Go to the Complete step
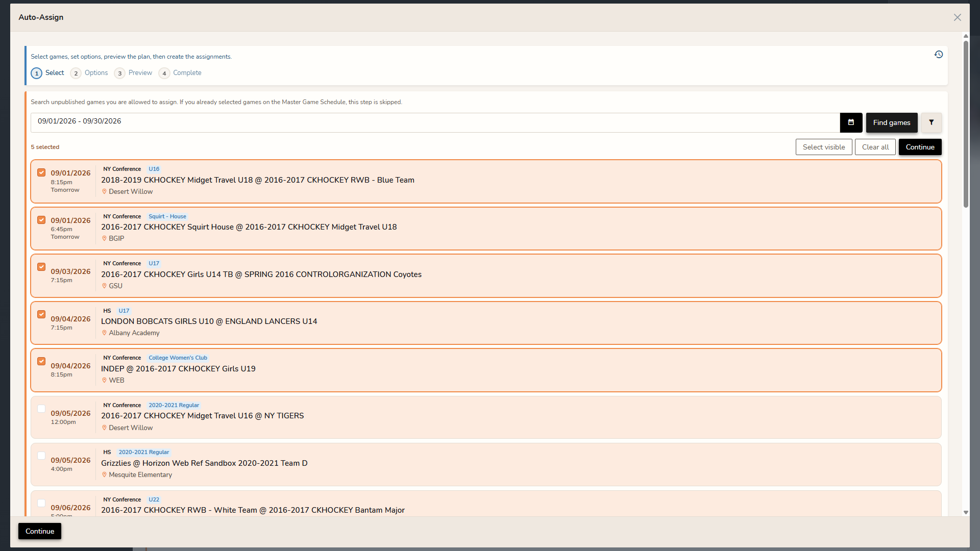The width and height of the screenshot is (980, 551). tap(180, 73)
